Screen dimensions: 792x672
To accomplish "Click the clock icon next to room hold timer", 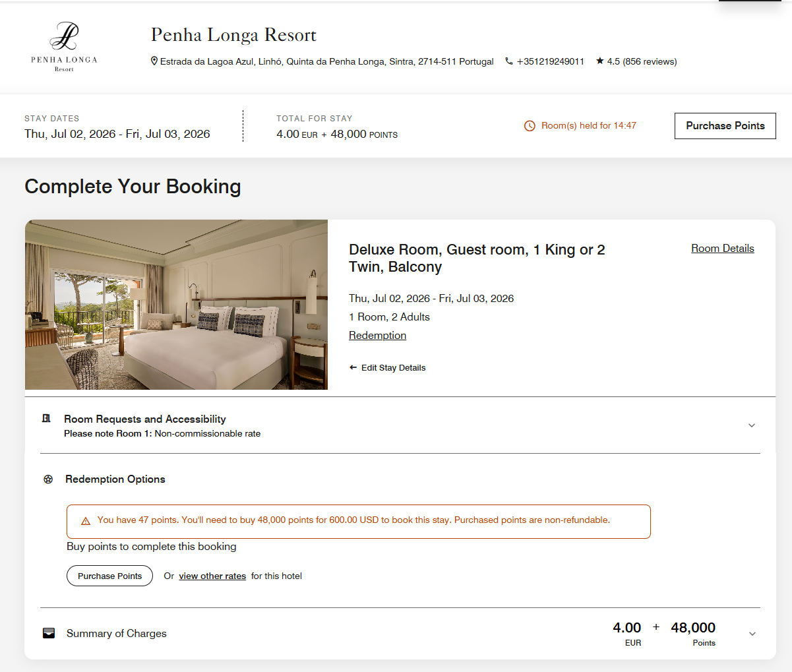I will [x=530, y=125].
